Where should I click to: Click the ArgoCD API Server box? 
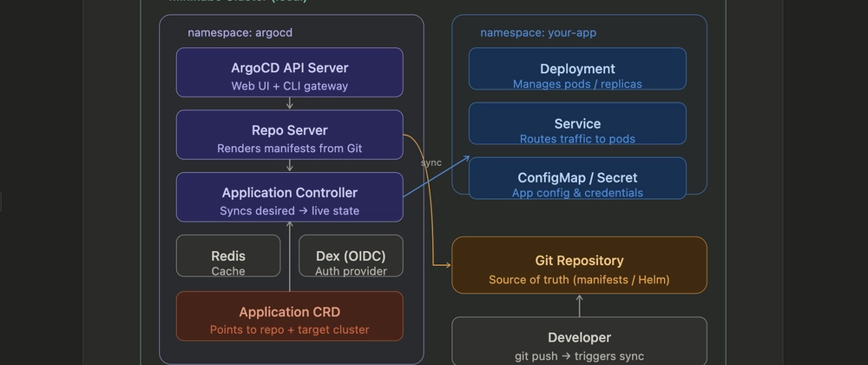(x=290, y=72)
